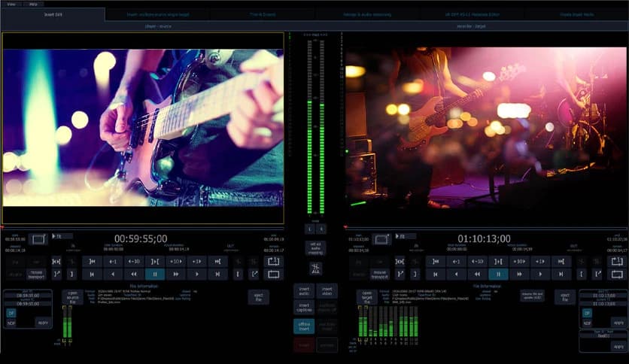Click insert video button

point(327,291)
